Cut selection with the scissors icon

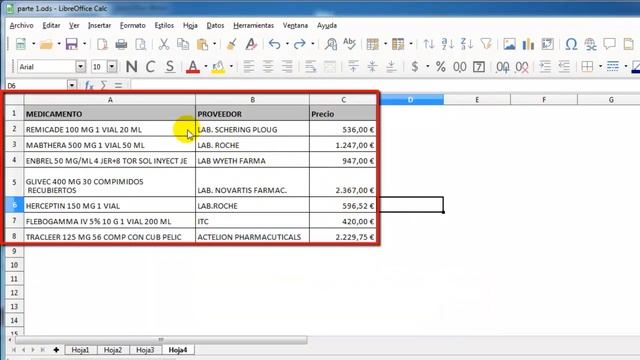tap(164, 44)
